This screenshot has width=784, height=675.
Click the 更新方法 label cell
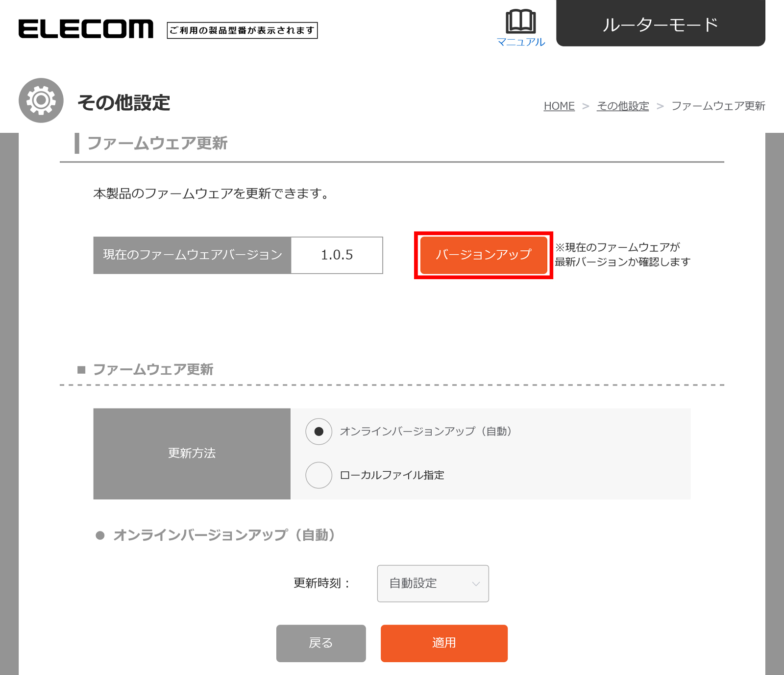192,454
